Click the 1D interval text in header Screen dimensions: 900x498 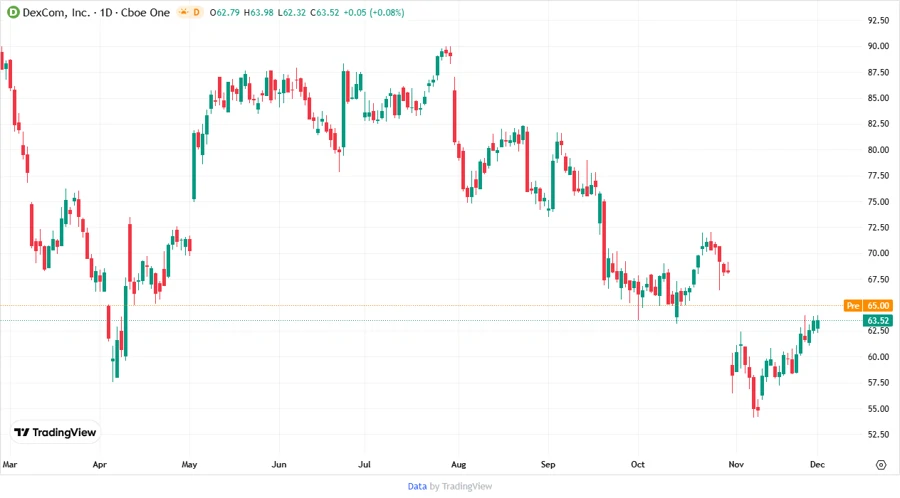pos(106,13)
